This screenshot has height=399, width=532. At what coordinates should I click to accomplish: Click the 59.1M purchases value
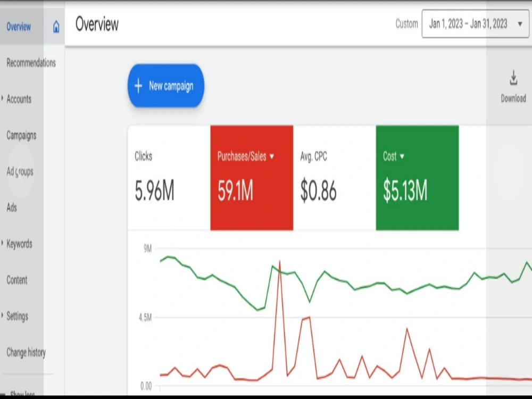pos(235,191)
